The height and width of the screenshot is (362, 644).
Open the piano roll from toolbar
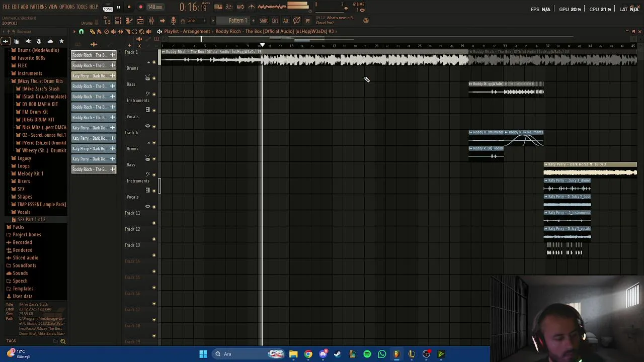(x=129, y=21)
